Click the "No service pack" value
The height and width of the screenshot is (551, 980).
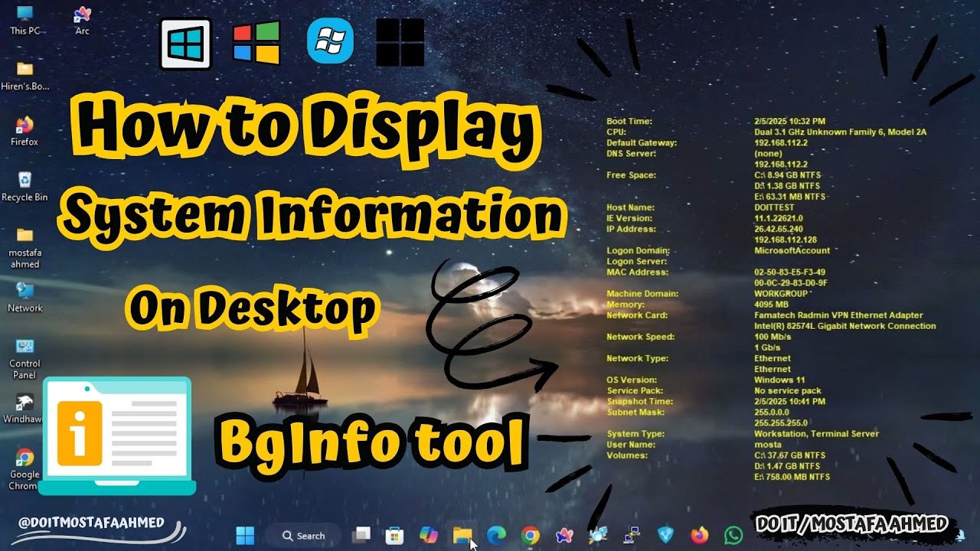pyautogui.click(x=788, y=390)
